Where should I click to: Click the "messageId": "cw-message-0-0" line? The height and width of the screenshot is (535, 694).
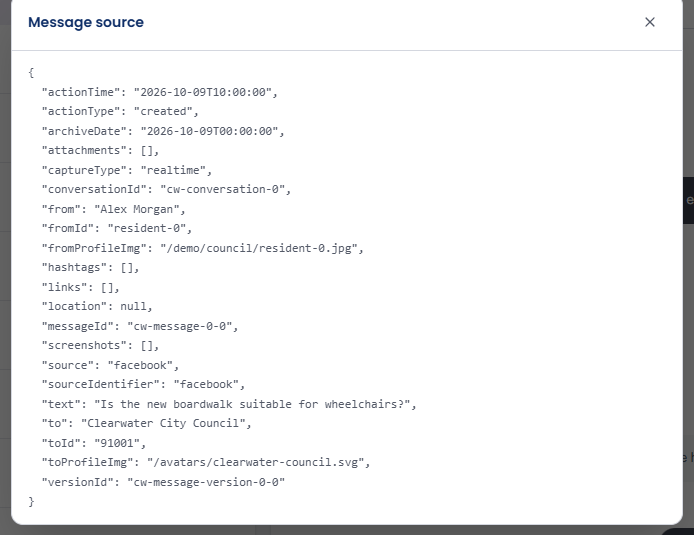click(x=140, y=326)
